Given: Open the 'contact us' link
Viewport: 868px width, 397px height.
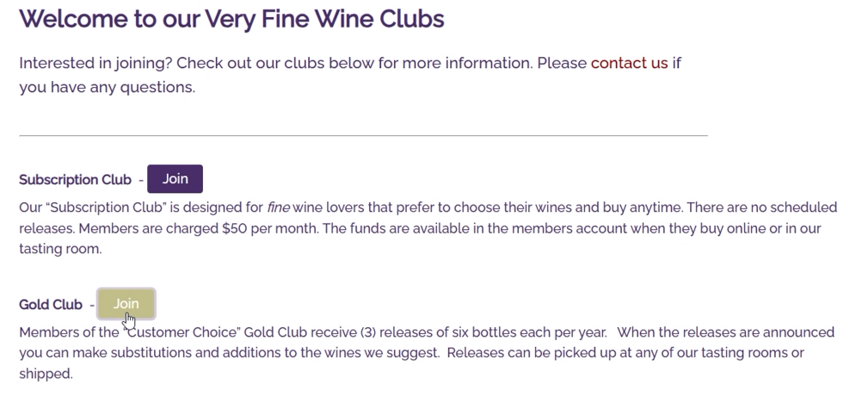Looking at the screenshot, I should coord(630,63).
